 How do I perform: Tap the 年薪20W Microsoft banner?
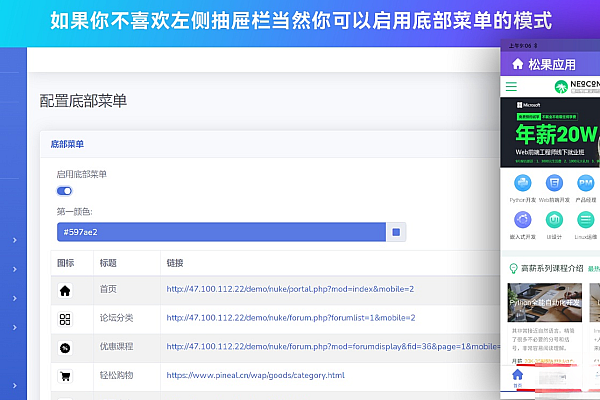(x=550, y=132)
